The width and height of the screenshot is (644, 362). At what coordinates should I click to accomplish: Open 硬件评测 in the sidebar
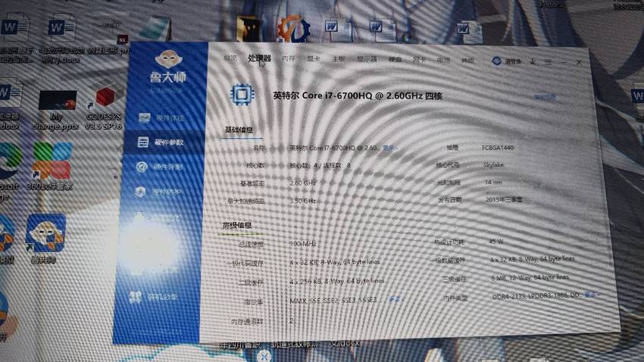pos(160,167)
